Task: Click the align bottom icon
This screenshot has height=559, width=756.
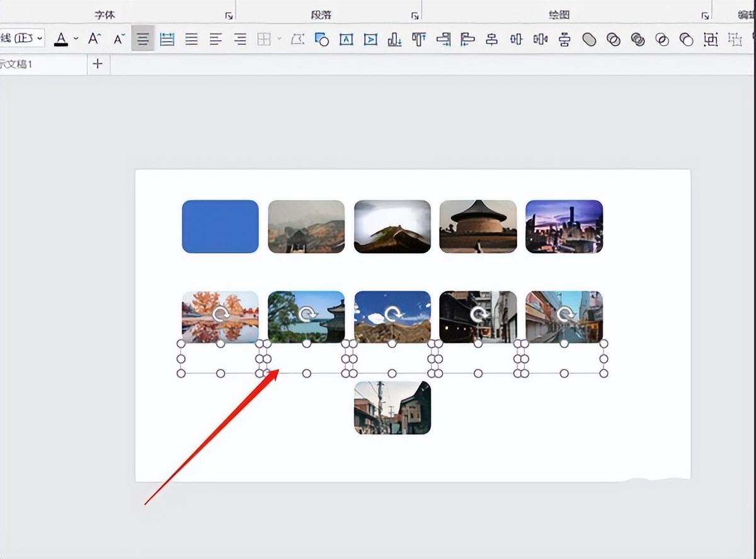Action: click(x=394, y=40)
